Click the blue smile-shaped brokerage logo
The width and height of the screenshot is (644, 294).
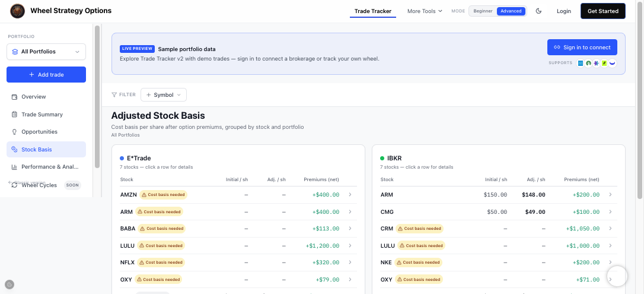(x=613, y=64)
